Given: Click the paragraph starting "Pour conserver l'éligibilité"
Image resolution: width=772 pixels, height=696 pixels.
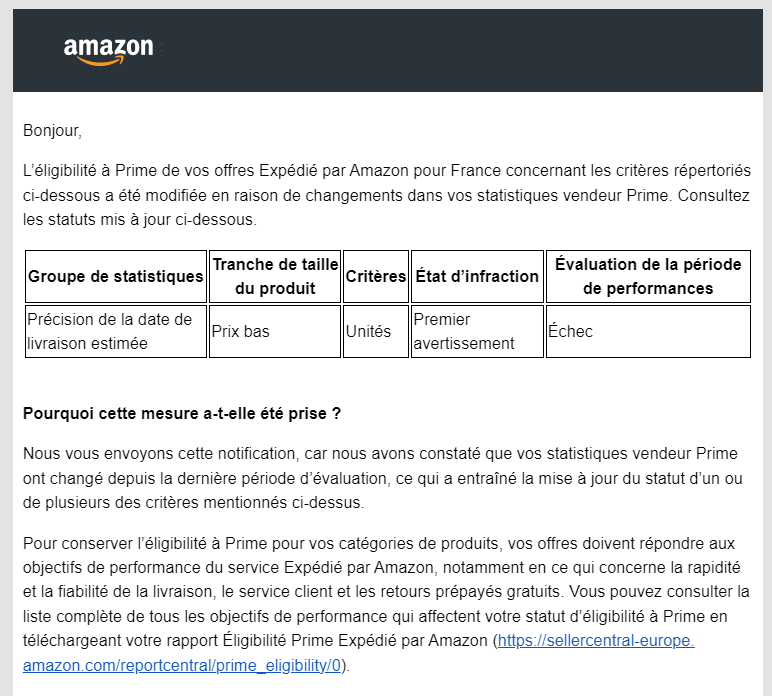Looking at the screenshot, I should coord(386,604).
